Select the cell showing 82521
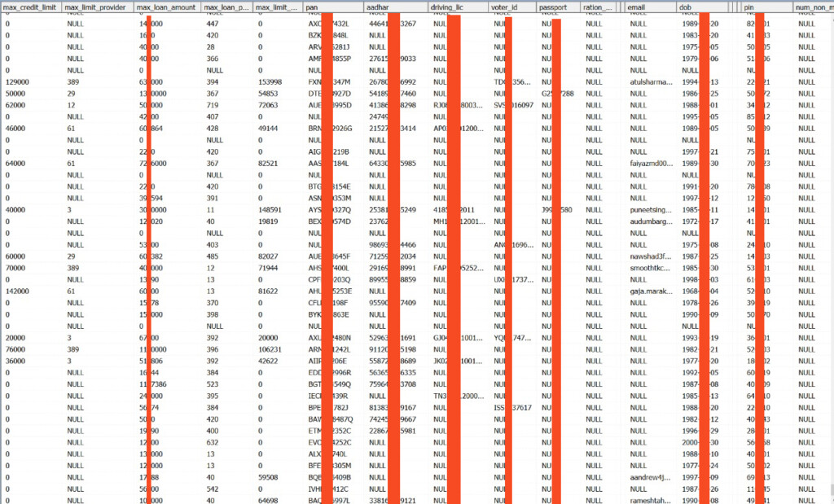834x504 pixels. pos(268,163)
